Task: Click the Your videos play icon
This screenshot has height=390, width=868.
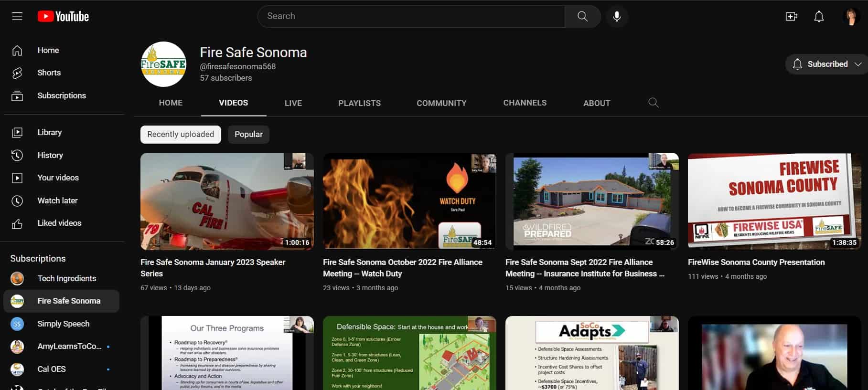Action: pos(17,178)
